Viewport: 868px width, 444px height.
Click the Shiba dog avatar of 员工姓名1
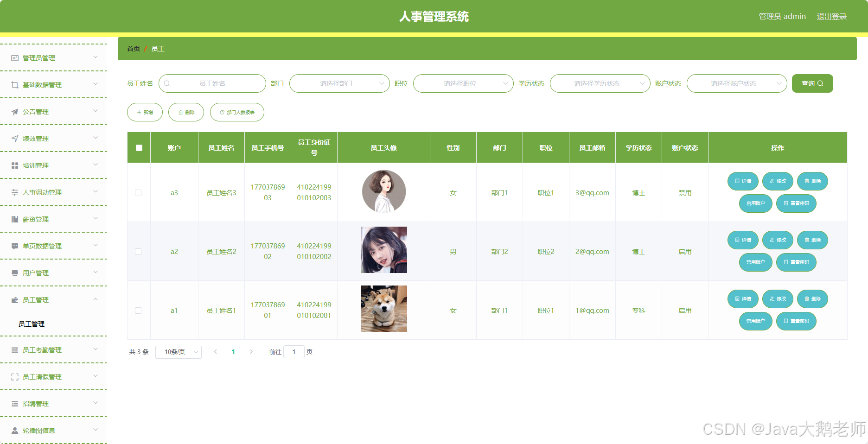click(384, 309)
